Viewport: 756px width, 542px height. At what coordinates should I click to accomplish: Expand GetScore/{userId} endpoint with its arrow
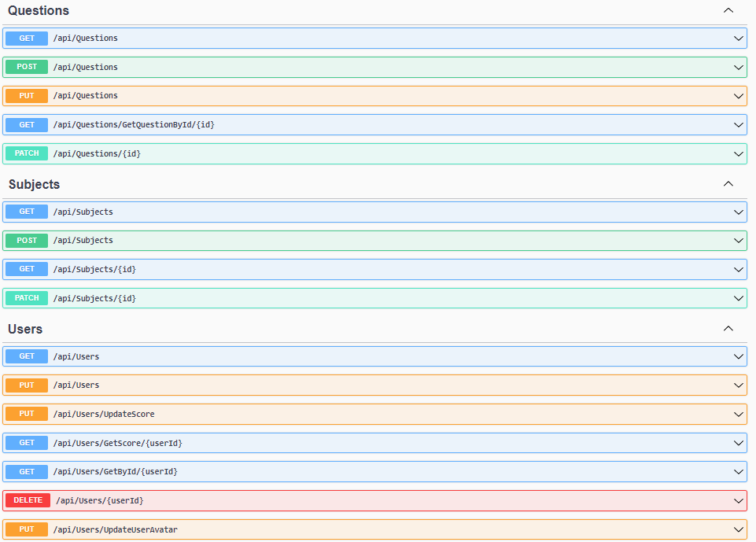tap(738, 443)
